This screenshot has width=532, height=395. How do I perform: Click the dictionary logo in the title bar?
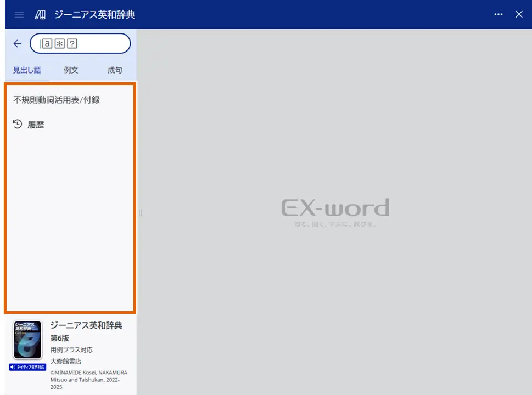[39, 14]
